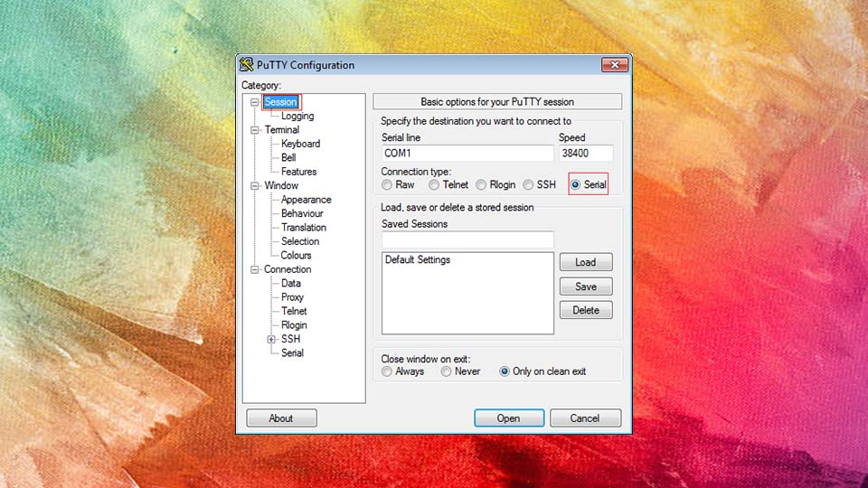868x488 pixels.
Task: Open the Selection category
Action: (x=300, y=241)
